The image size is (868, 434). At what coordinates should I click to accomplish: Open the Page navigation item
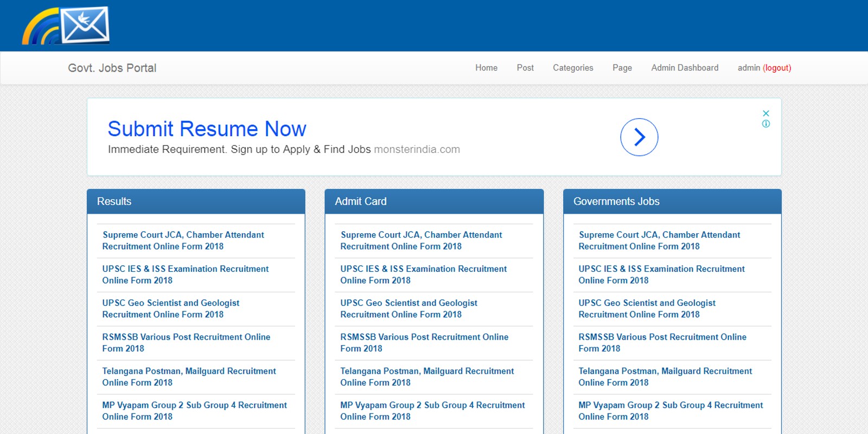pos(622,68)
